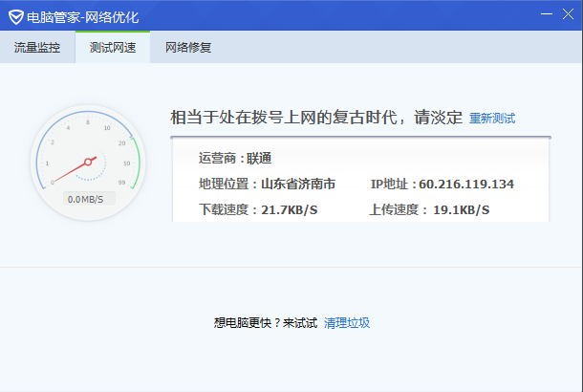Screen dimensions: 583x392
Task: Click the 重新测试 link to retest
Action: [x=491, y=119]
